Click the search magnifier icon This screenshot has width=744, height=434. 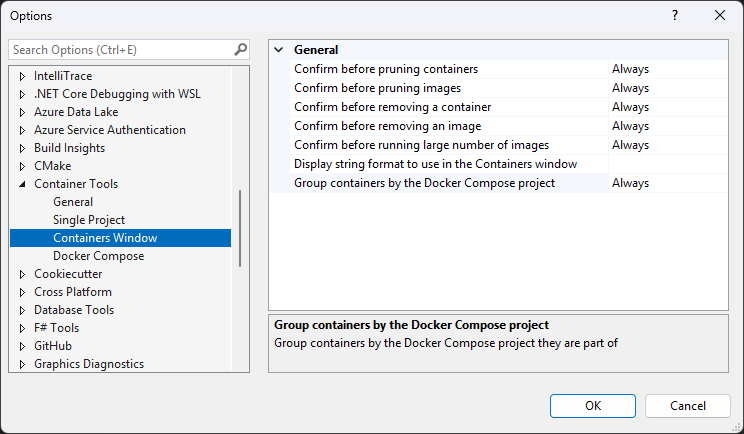click(x=240, y=49)
